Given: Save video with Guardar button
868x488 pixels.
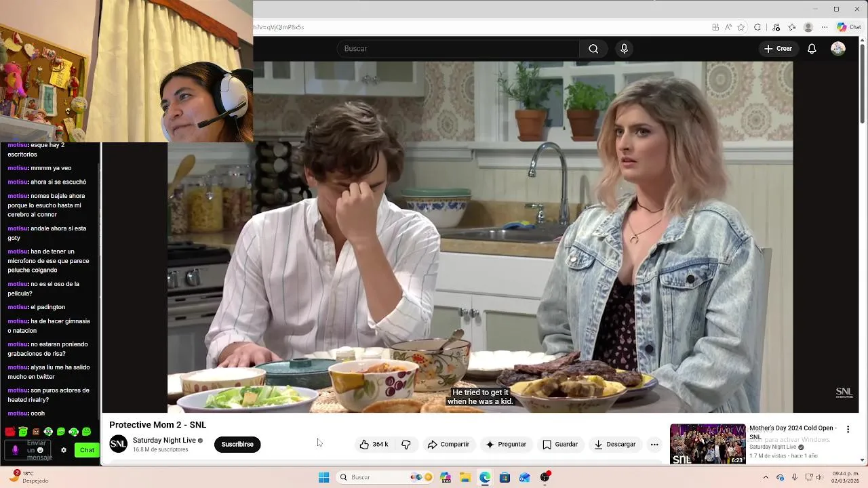Looking at the screenshot, I should pos(560,445).
